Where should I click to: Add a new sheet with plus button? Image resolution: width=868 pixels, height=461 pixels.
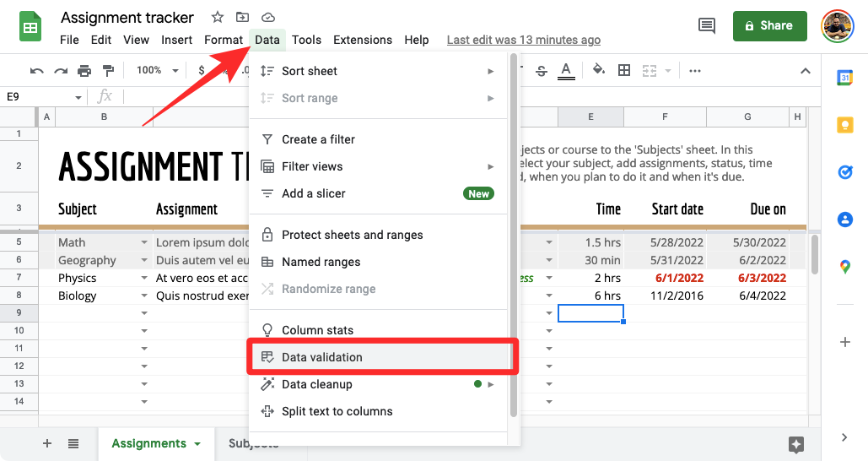click(47, 443)
